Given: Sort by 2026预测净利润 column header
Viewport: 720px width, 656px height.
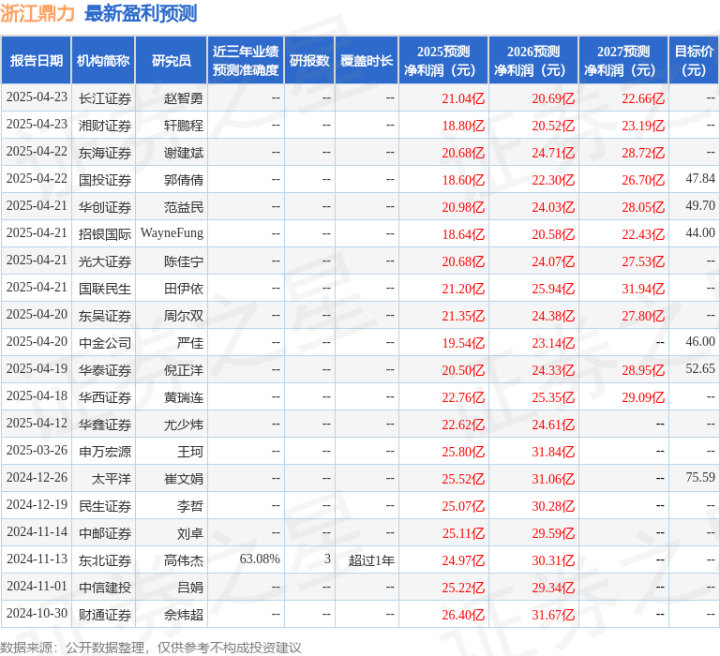Looking at the screenshot, I should pyautogui.click(x=533, y=61).
